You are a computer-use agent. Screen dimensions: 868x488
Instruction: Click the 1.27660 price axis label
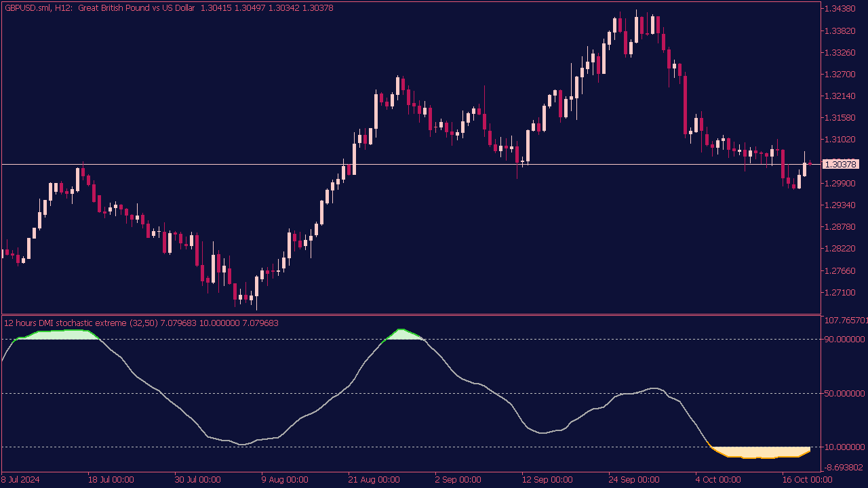(x=841, y=270)
